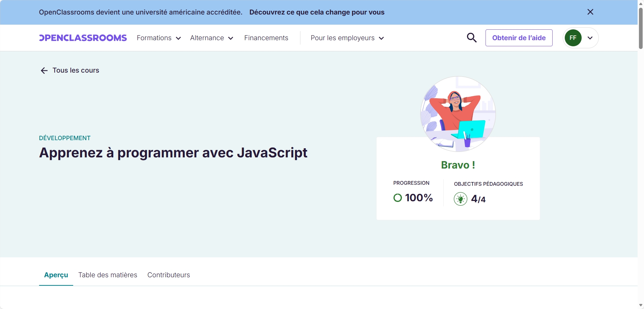This screenshot has height=309, width=644.
Task: Select the Aperçu tab
Action: tap(56, 275)
